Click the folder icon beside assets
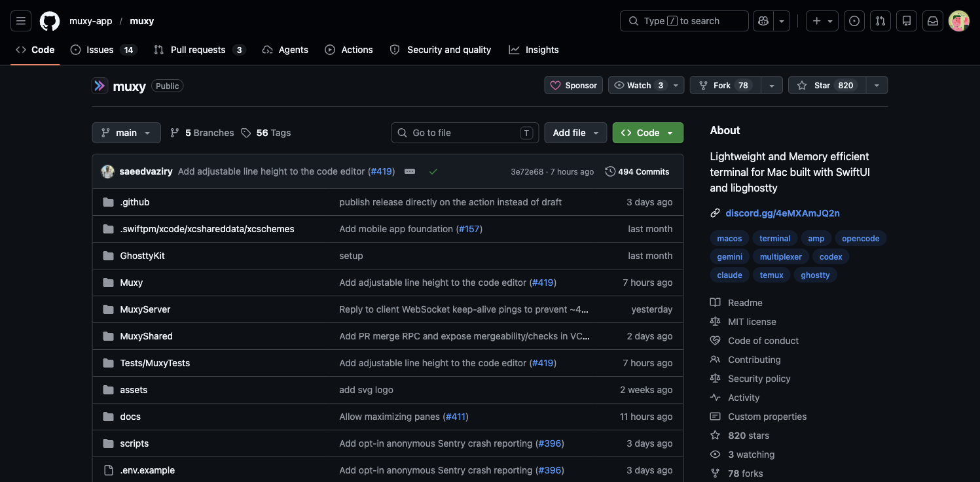The width and height of the screenshot is (980, 482). 108,390
